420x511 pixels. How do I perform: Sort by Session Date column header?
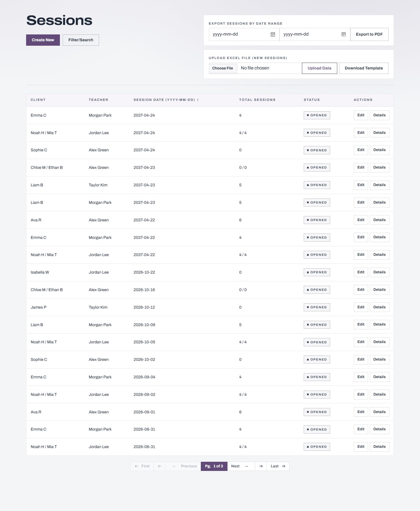pyautogui.click(x=166, y=100)
